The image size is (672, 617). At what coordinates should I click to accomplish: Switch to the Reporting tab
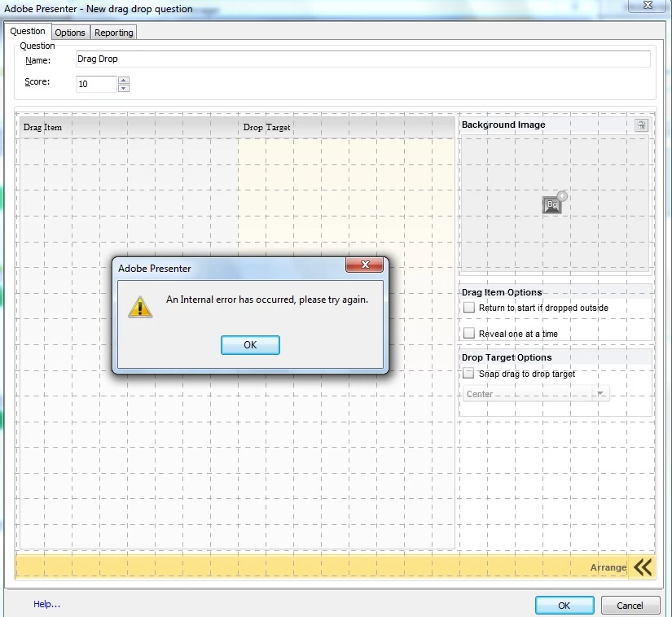coord(113,33)
